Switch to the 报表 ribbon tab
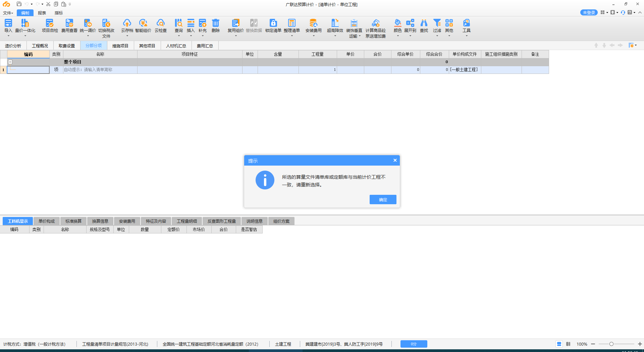 (42, 13)
